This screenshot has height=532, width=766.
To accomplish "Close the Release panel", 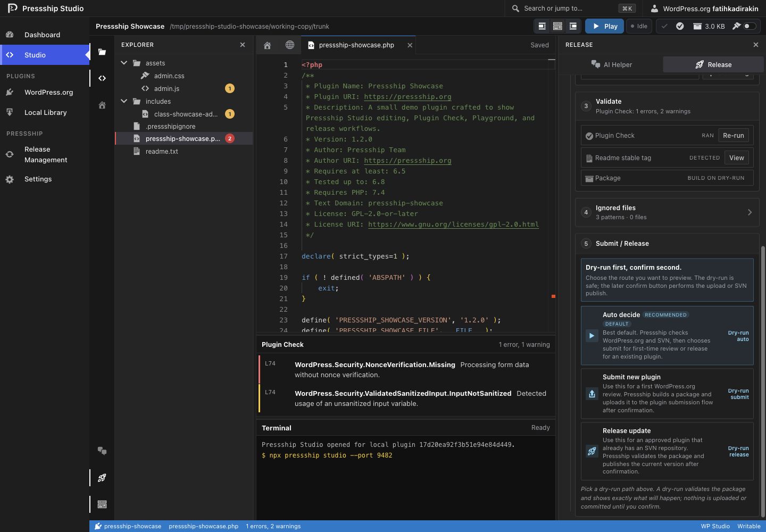I will tap(756, 45).
